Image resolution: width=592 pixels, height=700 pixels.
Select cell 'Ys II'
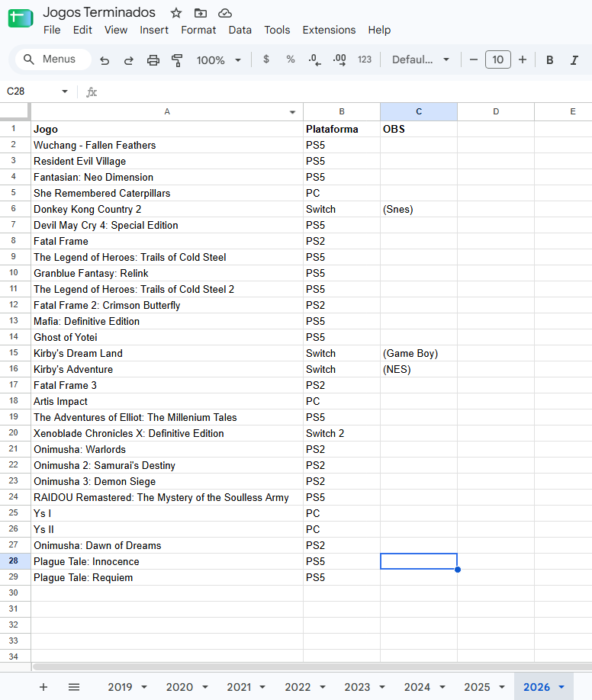point(167,529)
